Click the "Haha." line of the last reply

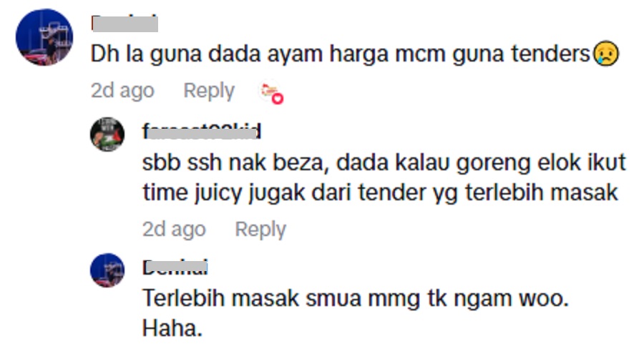[172, 328]
